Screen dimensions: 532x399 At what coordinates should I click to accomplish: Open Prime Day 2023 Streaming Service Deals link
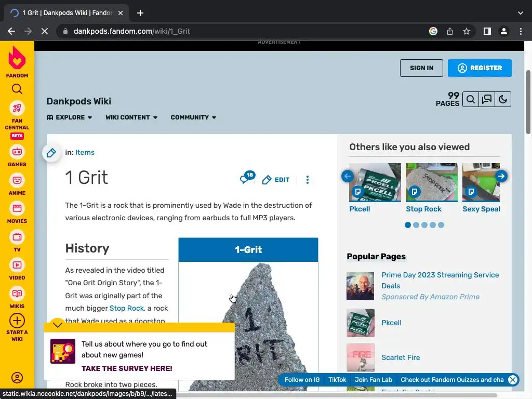point(440,280)
